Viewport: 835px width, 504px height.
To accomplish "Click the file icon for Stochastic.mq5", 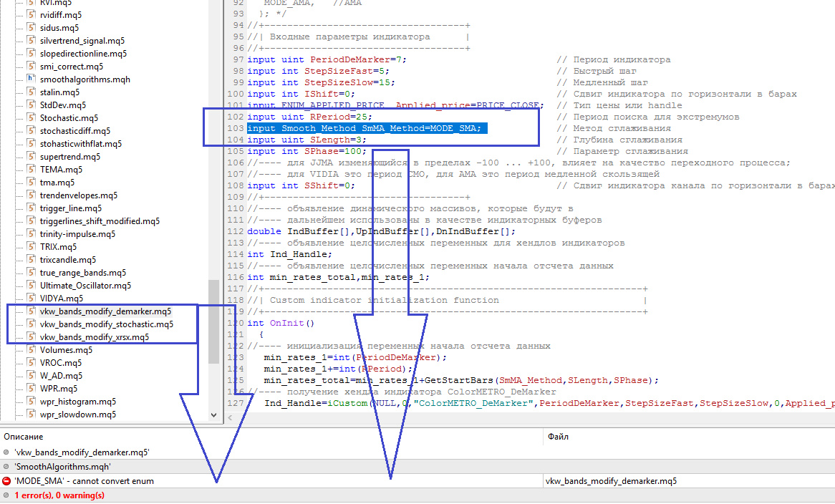I will click(29, 117).
